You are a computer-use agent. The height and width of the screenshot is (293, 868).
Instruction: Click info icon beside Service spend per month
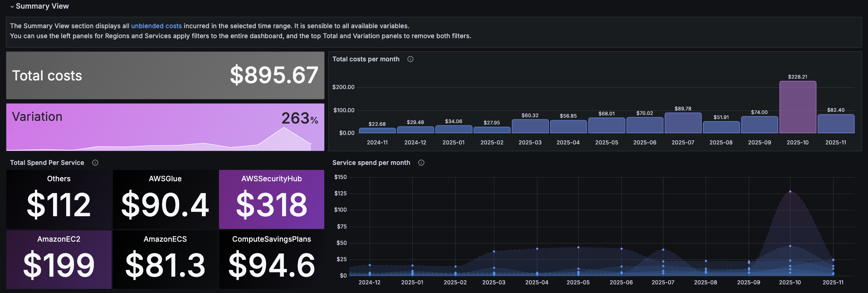coord(421,163)
